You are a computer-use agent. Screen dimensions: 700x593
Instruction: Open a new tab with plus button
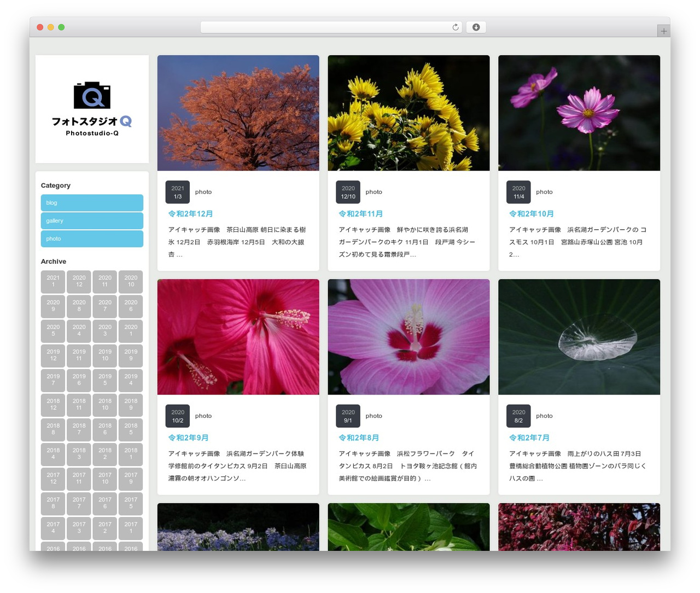663,31
